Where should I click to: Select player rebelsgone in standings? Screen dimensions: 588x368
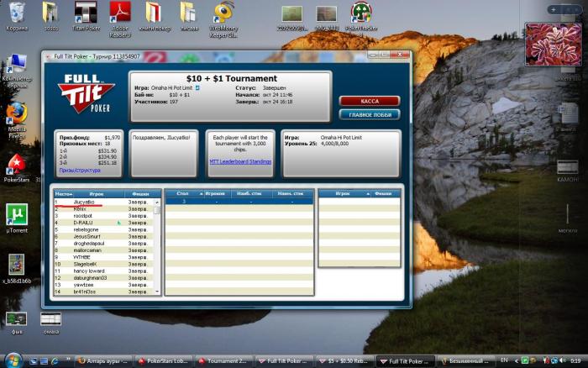(104, 229)
